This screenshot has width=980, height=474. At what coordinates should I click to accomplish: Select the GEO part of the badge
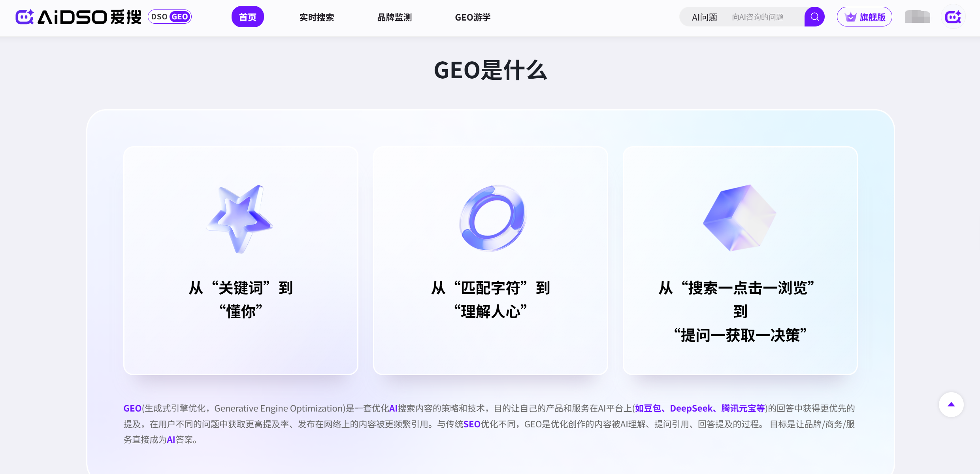point(179,17)
